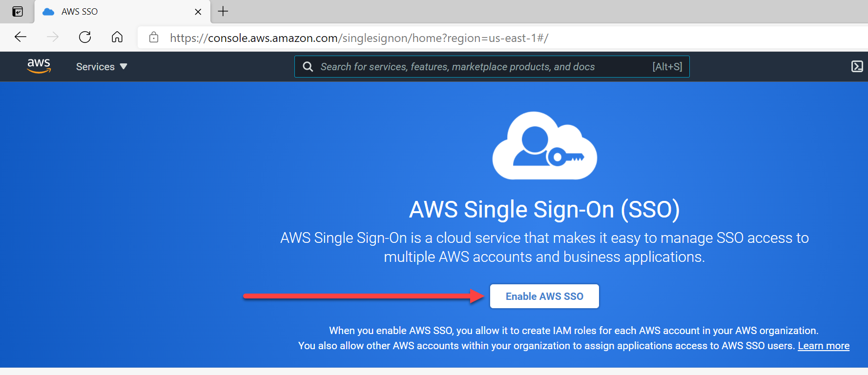Screen dimensions: 868x375
Task: Click the browser forward arrow
Action: pyautogui.click(x=53, y=37)
